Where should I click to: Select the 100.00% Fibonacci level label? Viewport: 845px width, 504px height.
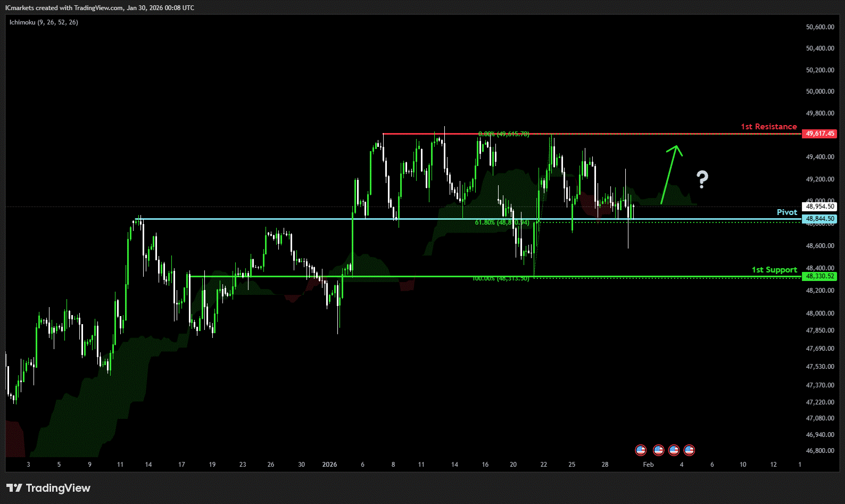coord(500,278)
